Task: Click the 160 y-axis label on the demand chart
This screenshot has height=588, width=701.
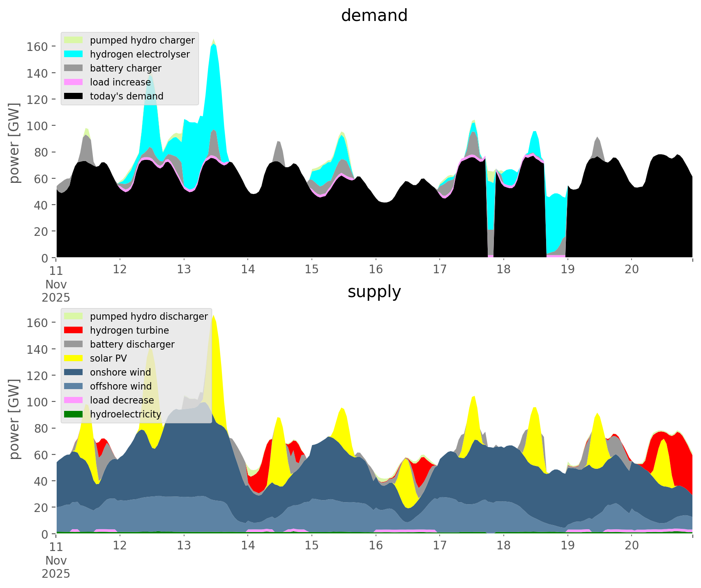Action: coord(37,46)
